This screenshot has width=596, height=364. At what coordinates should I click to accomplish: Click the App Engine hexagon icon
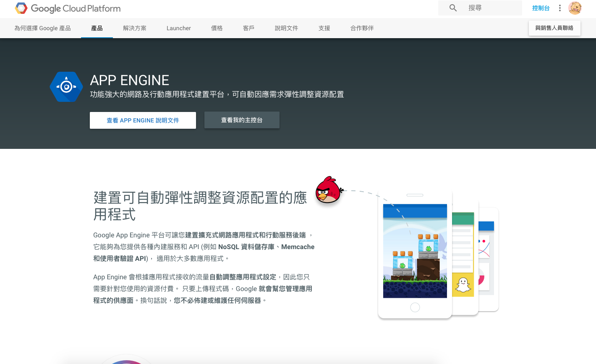(66, 87)
